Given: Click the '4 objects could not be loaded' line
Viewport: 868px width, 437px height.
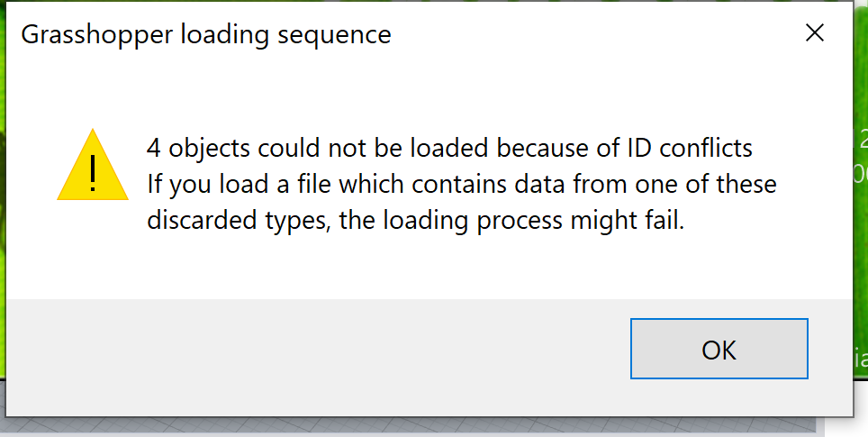Looking at the screenshot, I should pos(449,147).
